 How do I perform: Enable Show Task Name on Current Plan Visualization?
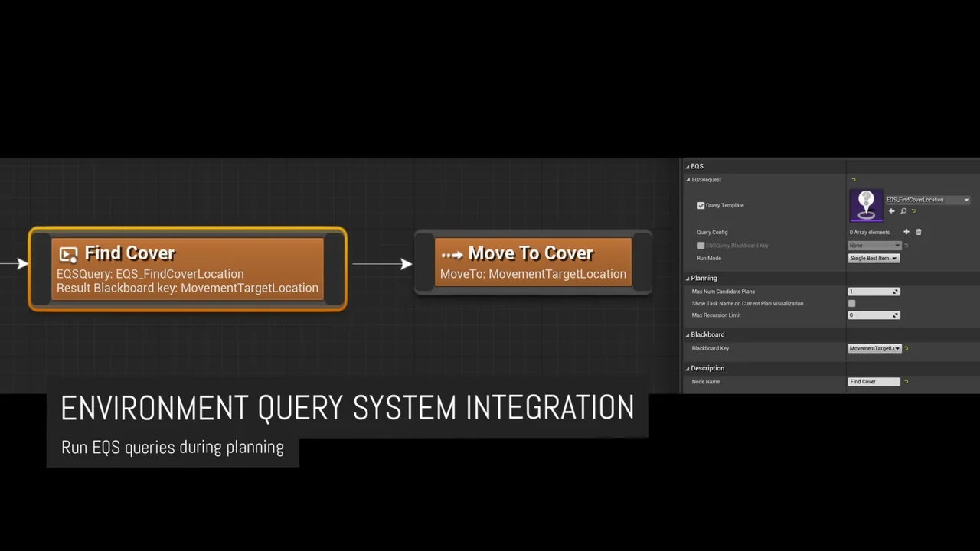[x=852, y=303]
